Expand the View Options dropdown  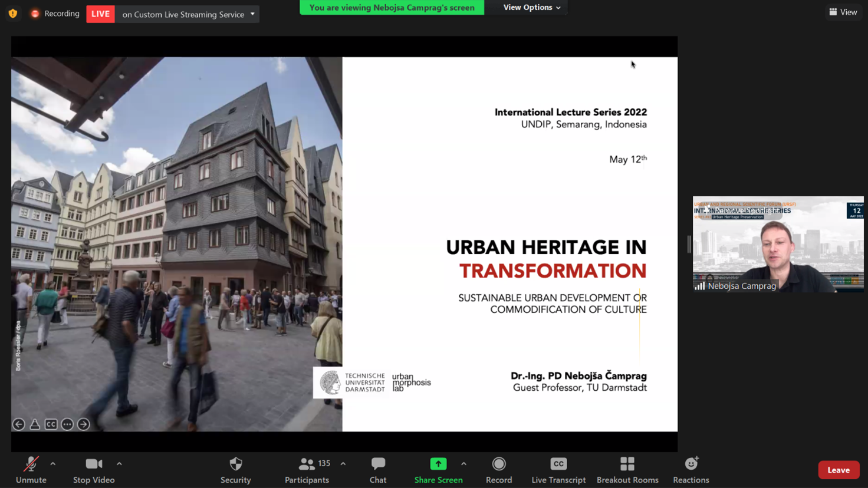point(531,8)
